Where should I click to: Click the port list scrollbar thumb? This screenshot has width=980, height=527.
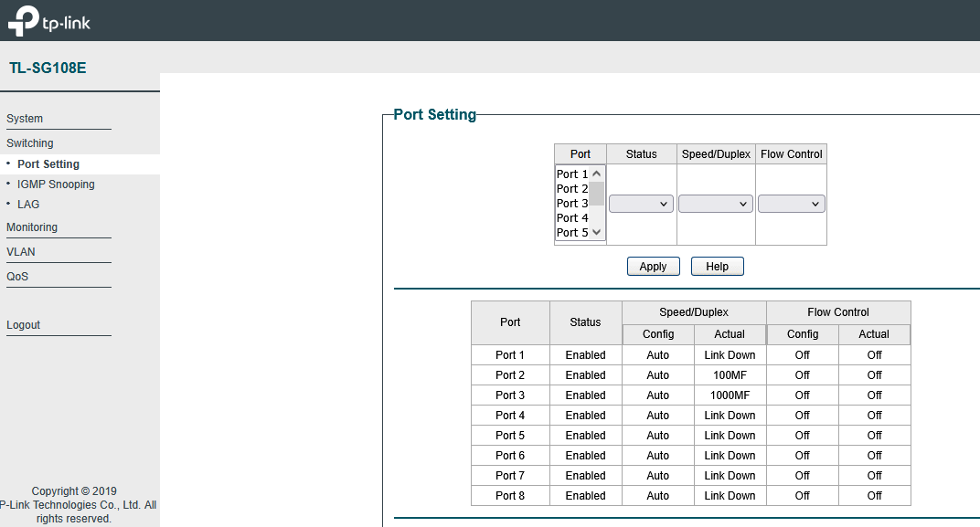click(x=596, y=194)
